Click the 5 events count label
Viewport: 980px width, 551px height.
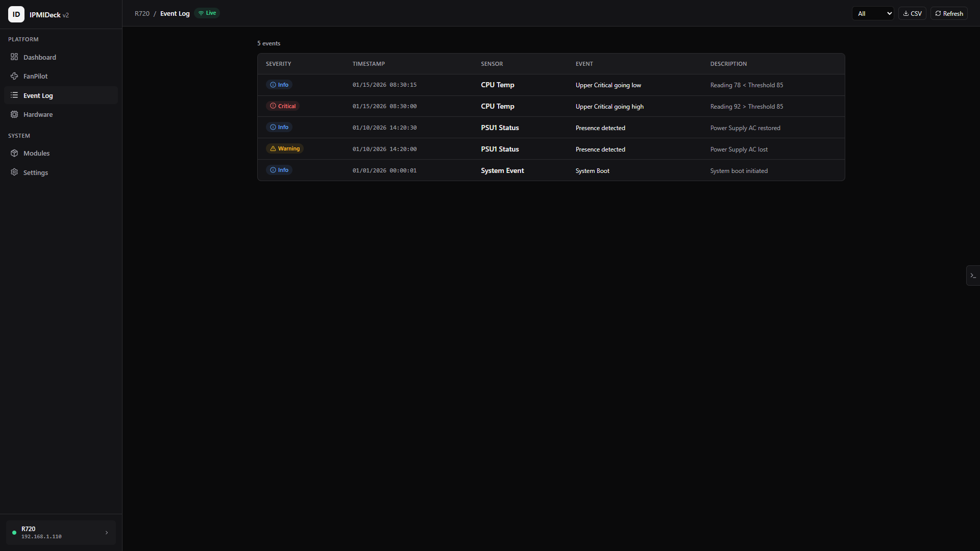tap(268, 43)
